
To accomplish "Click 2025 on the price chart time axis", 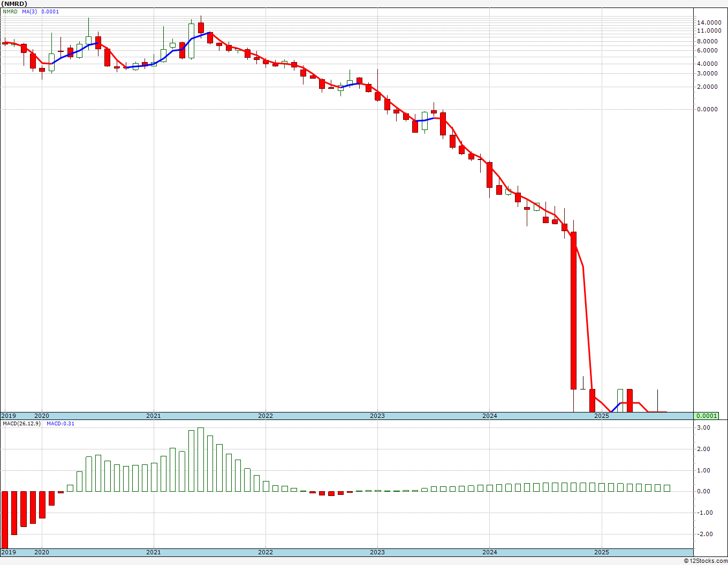I will (602, 416).
